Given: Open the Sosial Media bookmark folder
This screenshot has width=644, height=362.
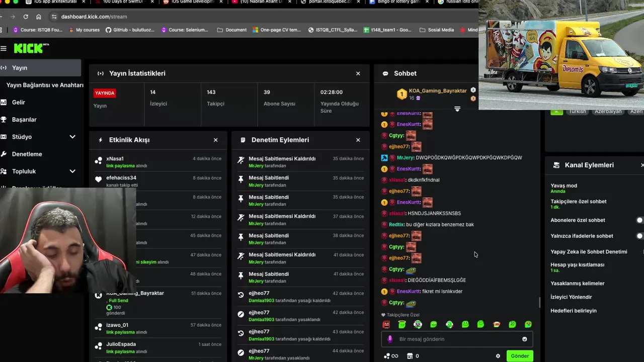Looking at the screenshot, I should (437, 30).
